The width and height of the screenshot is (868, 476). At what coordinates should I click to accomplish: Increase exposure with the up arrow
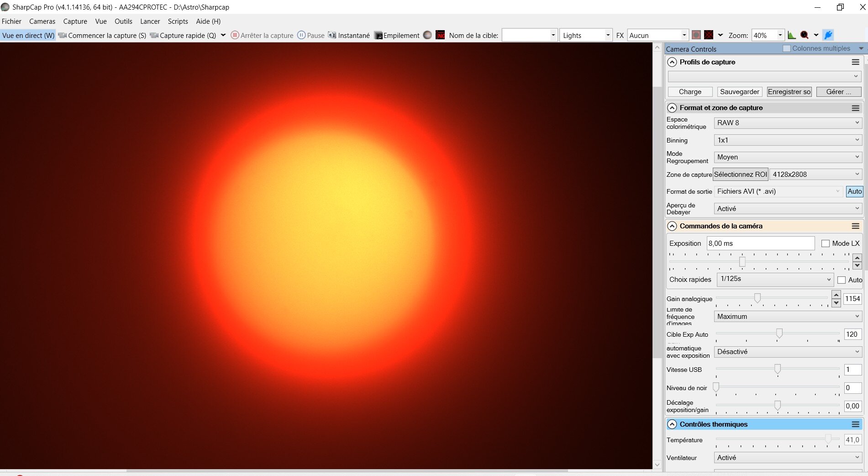pos(857,258)
